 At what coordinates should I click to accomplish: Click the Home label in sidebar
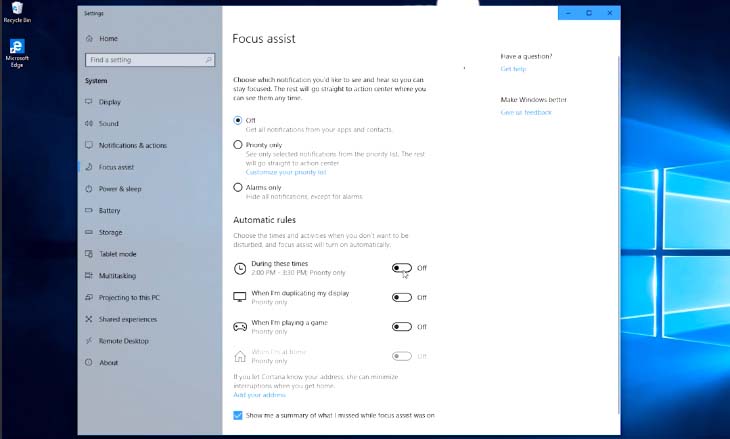pos(108,39)
